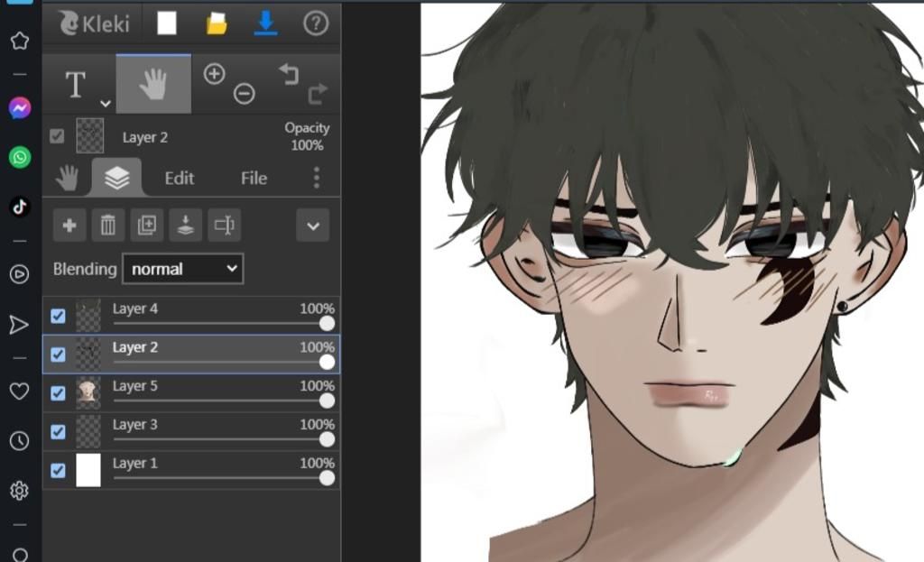The height and width of the screenshot is (562, 924).
Task: Click the Layer 4 thumbnail
Action: (88, 315)
